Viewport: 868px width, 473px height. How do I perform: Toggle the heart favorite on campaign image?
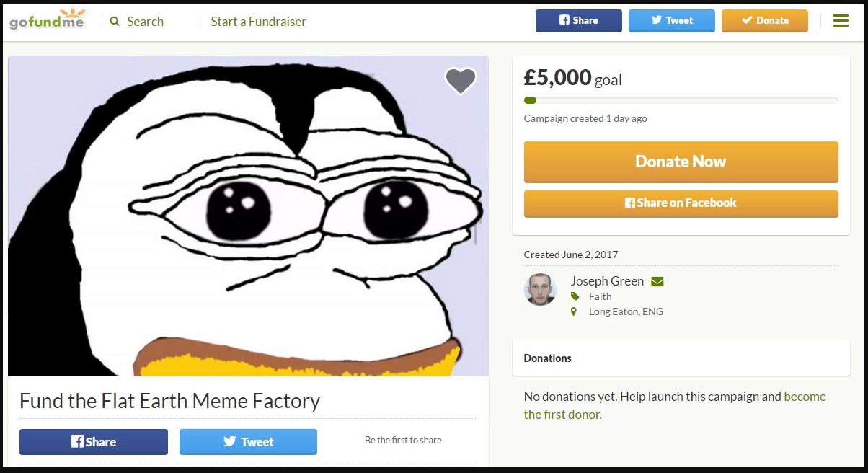[x=460, y=80]
